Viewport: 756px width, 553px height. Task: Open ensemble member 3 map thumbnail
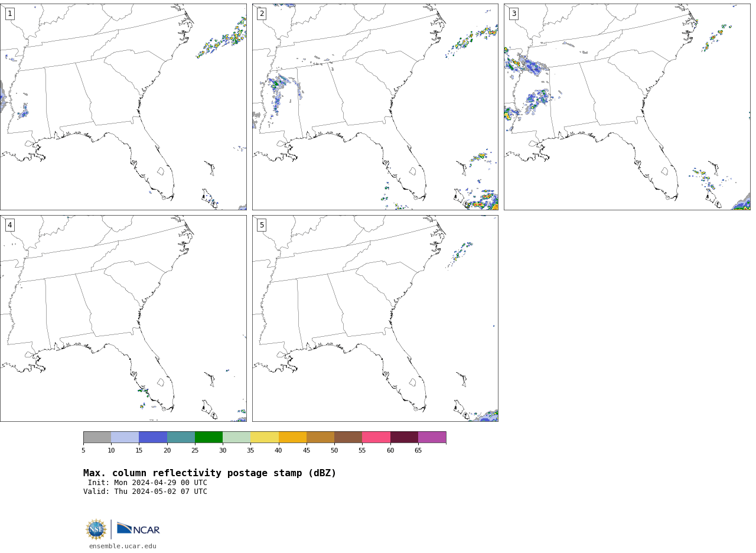627,107
